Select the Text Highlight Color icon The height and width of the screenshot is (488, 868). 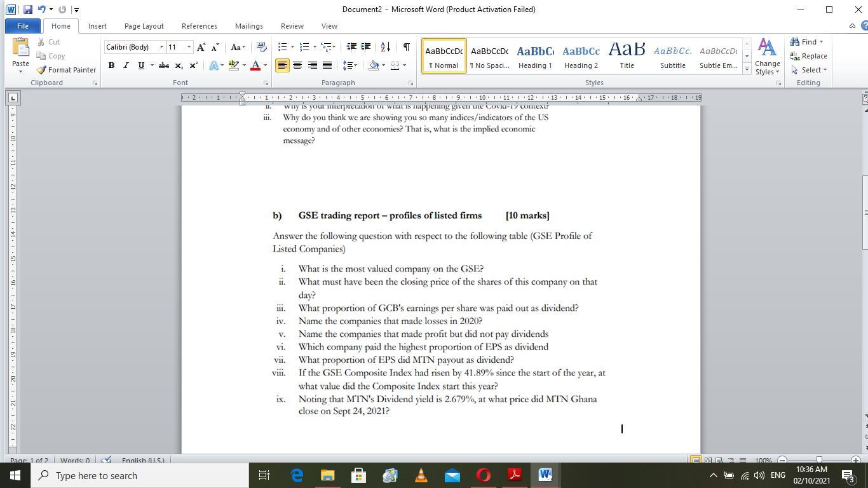coord(233,65)
